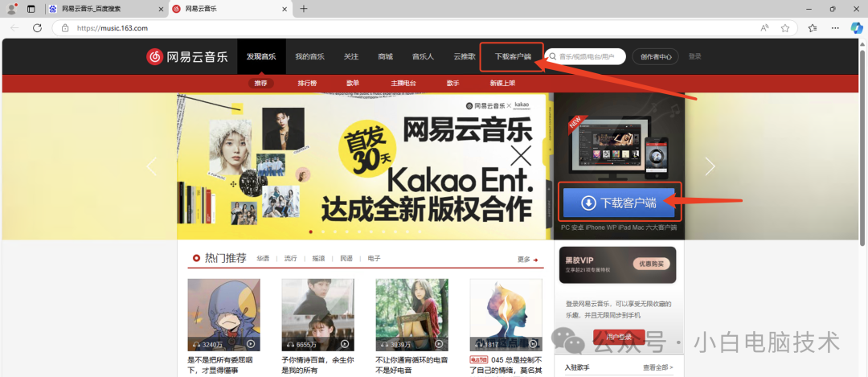
Task: Switch to the 主播电台 sub-navigation tab
Action: click(x=403, y=84)
